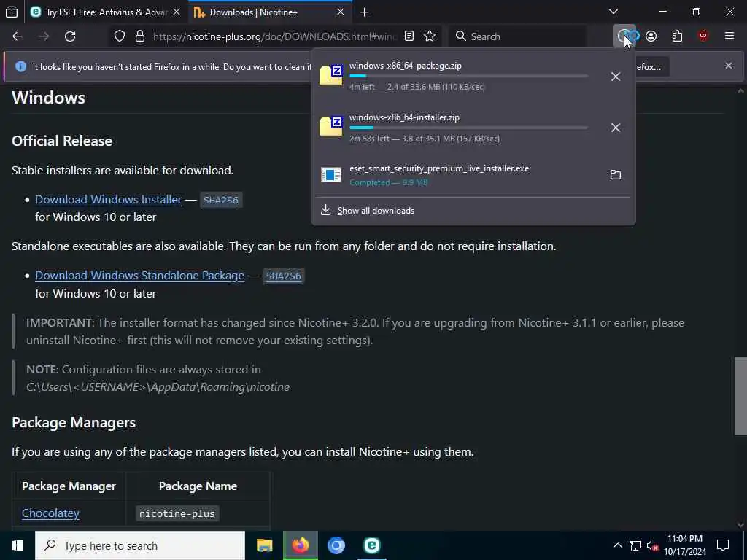Open the extensions puzzle icon
The image size is (747, 560).
pos(677,36)
